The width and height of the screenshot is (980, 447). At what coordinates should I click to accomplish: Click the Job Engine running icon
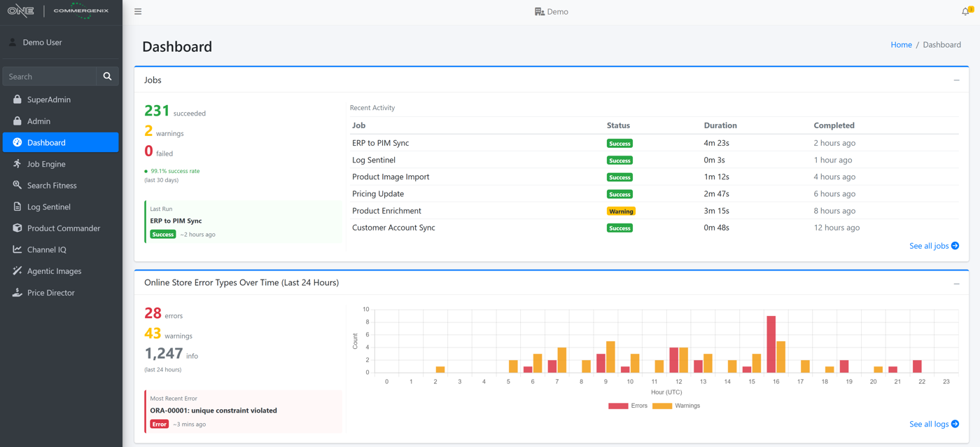click(x=17, y=164)
